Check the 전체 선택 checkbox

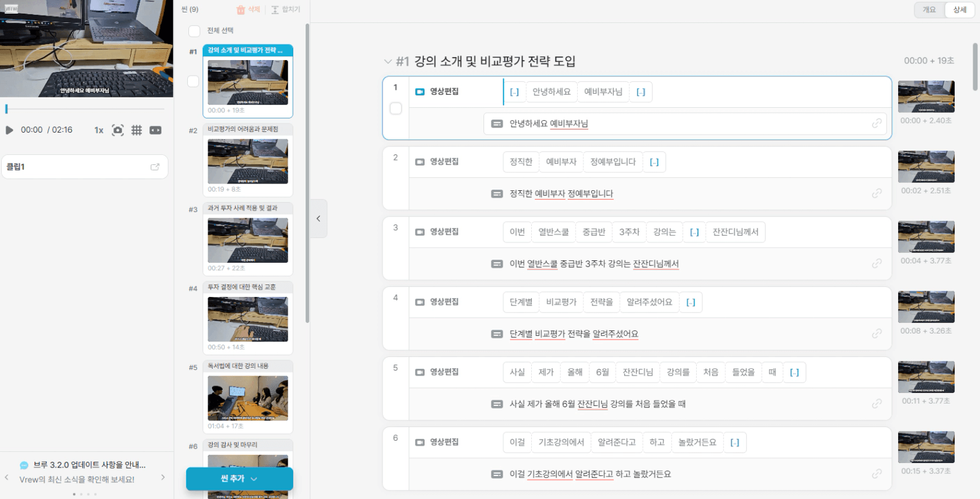194,31
